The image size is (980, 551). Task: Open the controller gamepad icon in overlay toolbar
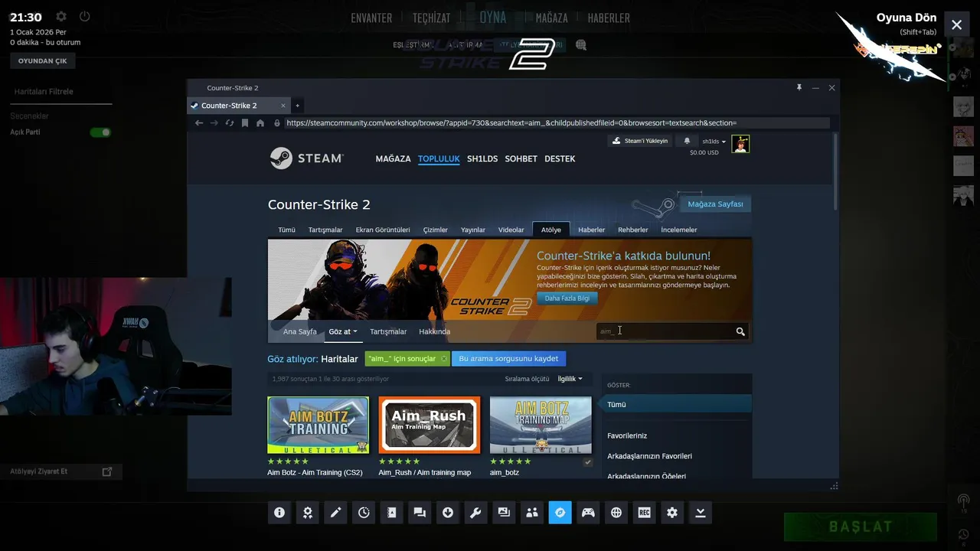pyautogui.click(x=588, y=513)
